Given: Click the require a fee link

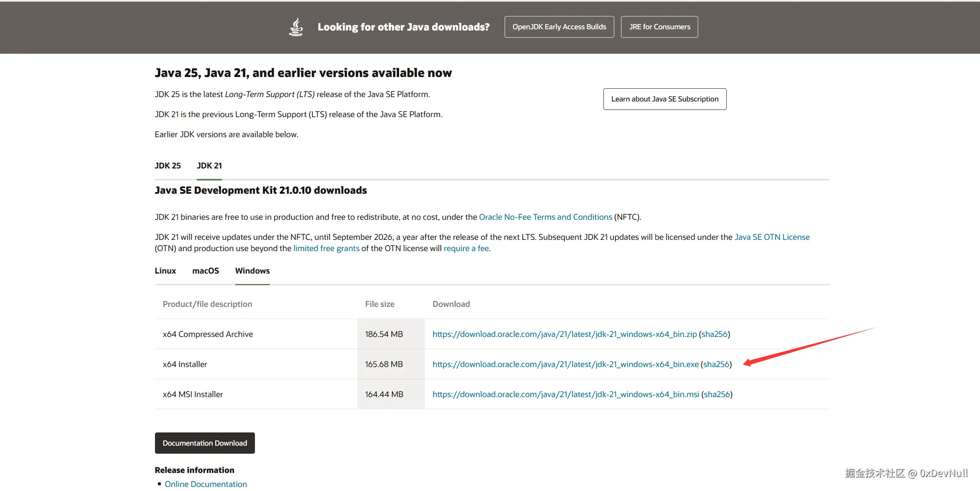Looking at the screenshot, I should 466,248.
